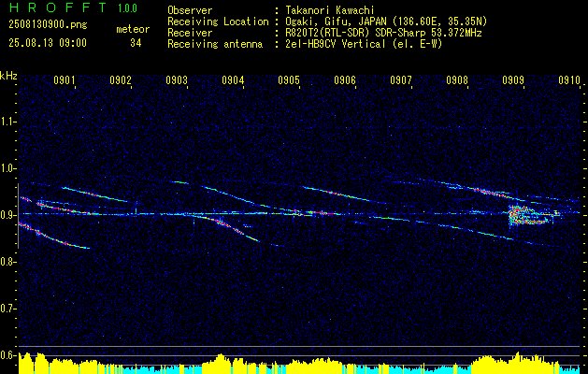Click the 1.0 kHz axis label
The height and width of the screenshot is (374, 588).
click(7, 168)
